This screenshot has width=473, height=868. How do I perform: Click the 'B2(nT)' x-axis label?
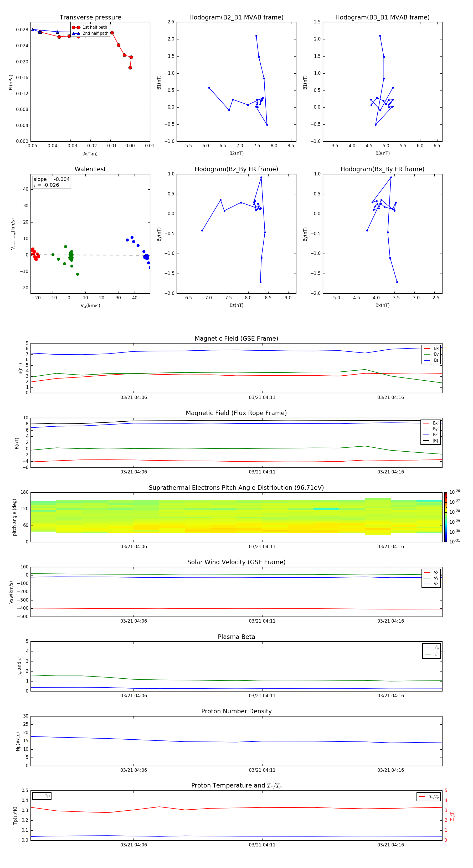[236, 153]
